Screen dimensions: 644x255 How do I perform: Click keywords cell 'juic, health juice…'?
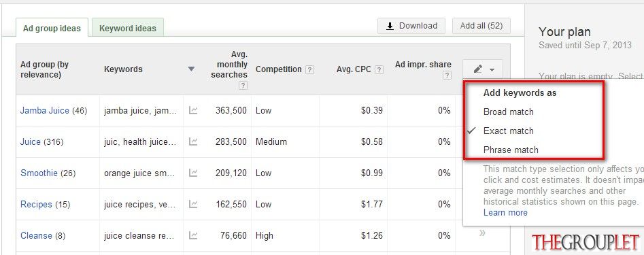[x=140, y=141]
